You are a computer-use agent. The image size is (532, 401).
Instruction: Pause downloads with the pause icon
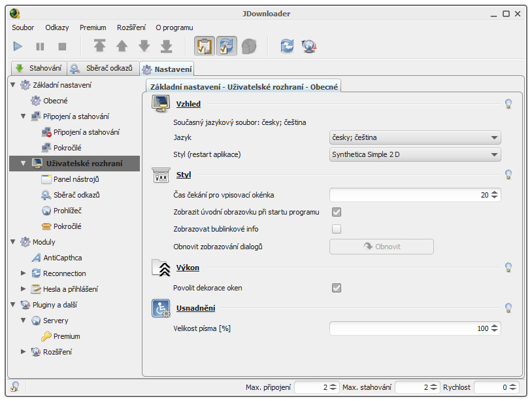tap(40, 46)
